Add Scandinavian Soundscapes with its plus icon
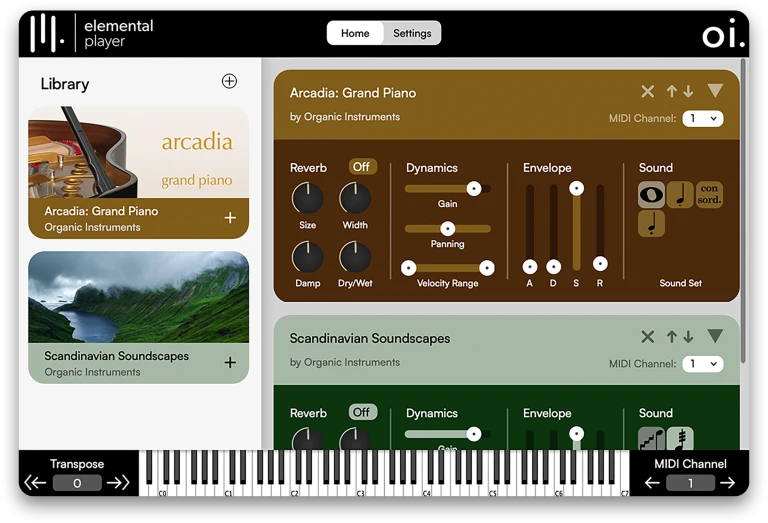 [230, 362]
